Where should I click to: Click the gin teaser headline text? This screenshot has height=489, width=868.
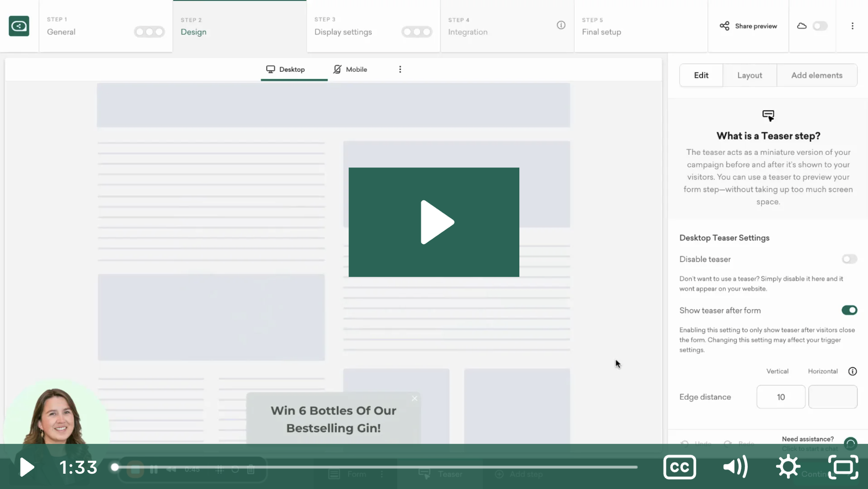(333, 419)
